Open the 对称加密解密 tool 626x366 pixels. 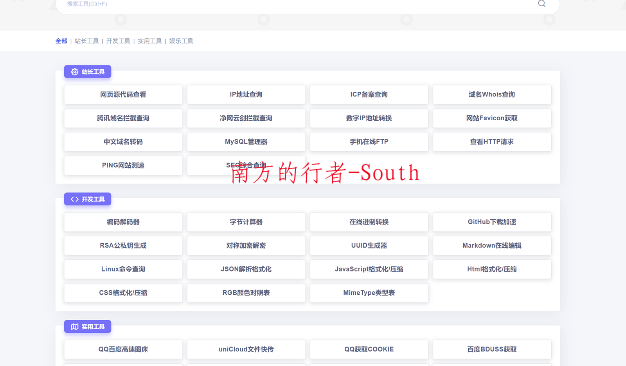[246, 245]
